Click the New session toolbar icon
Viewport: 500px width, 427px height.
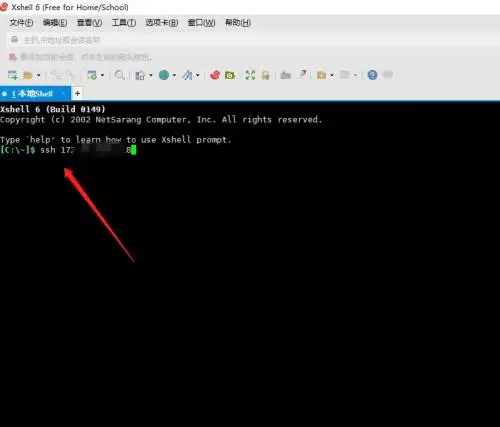pyautogui.click(x=13, y=75)
